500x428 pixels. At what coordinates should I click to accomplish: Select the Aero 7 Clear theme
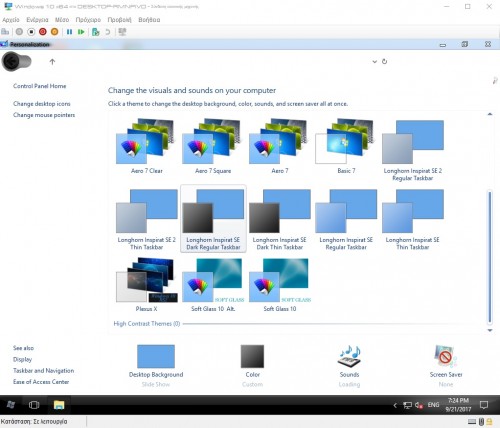[x=147, y=146]
